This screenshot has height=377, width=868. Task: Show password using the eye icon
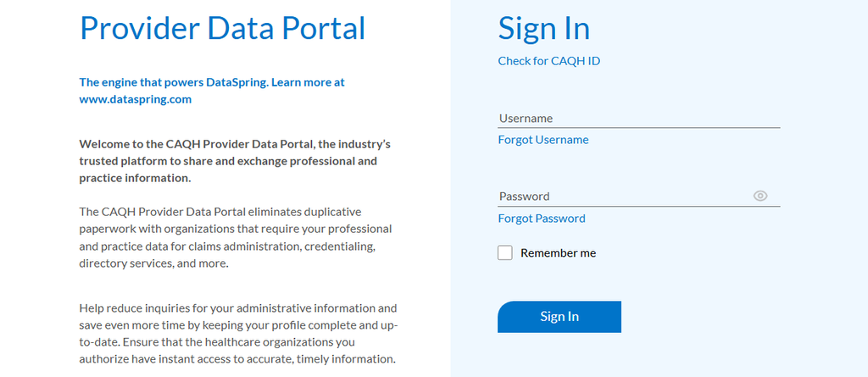[760, 196]
